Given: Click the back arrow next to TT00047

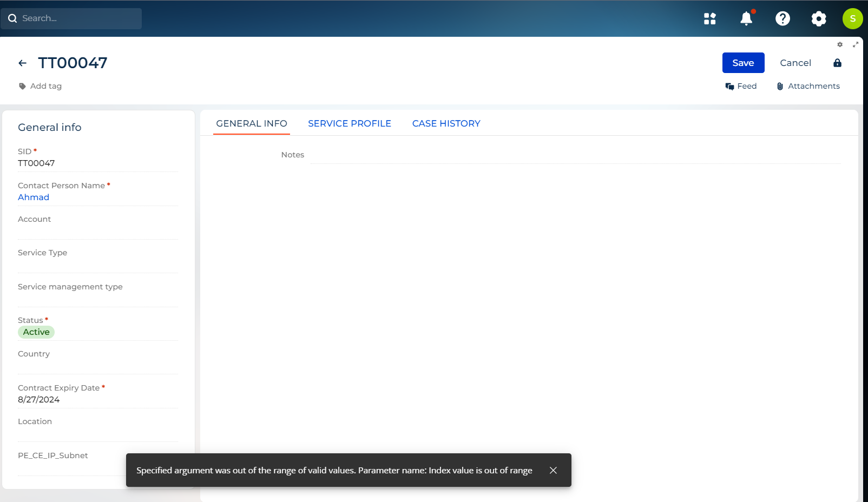Looking at the screenshot, I should point(22,63).
